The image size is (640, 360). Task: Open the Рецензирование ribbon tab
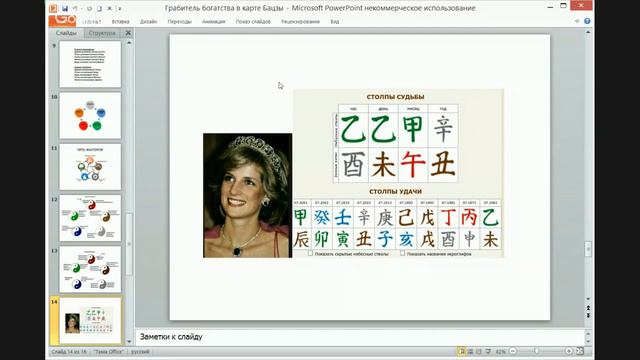[x=300, y=22]
